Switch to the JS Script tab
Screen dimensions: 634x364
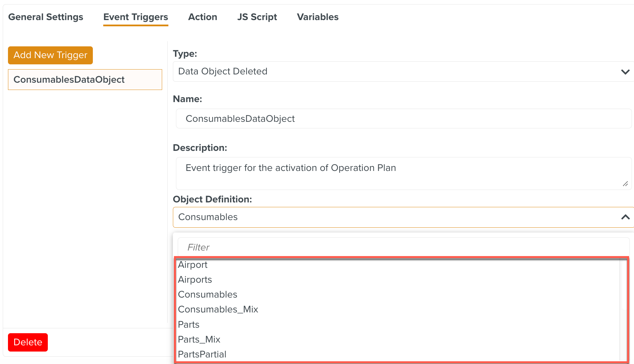tap(257, 17)
